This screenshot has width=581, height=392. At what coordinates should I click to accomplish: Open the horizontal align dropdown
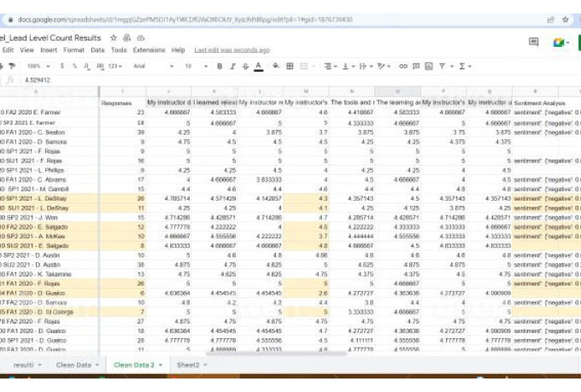pyautogui.click(x=330, y=66)
